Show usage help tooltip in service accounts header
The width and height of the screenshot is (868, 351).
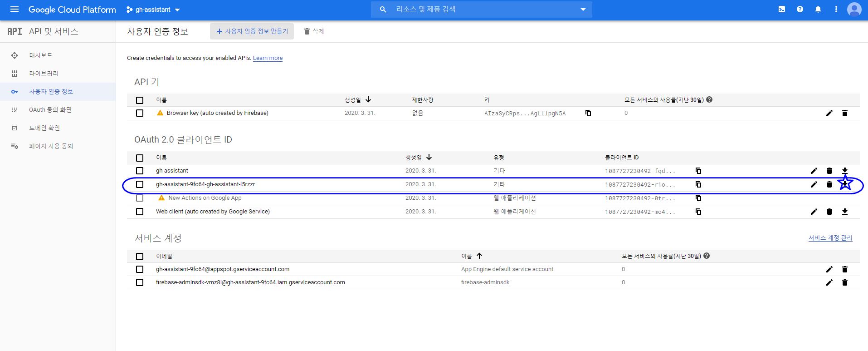pos(707,256)
